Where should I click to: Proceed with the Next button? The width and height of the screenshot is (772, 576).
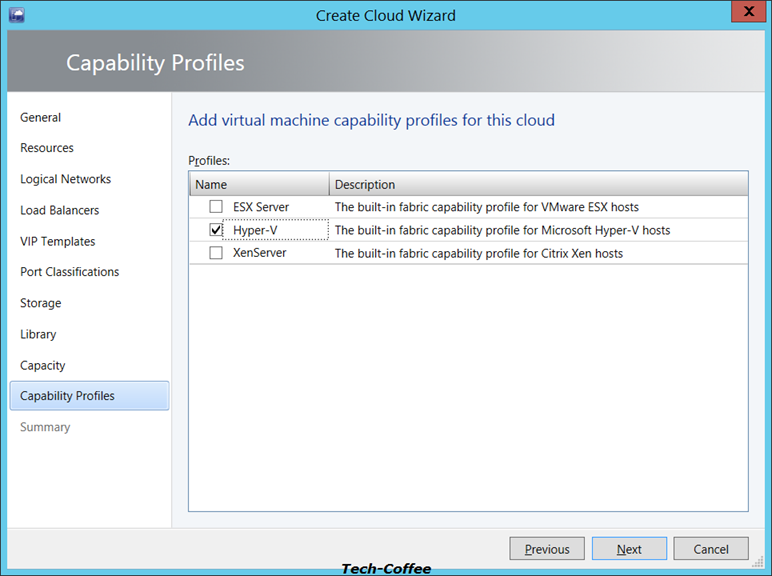coord(629,548)
